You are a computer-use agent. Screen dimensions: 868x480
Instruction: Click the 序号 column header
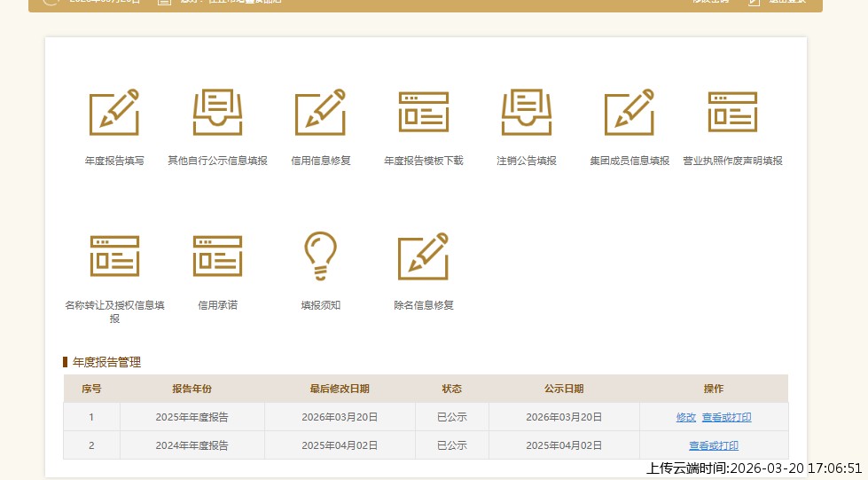(x=91, y=390)
